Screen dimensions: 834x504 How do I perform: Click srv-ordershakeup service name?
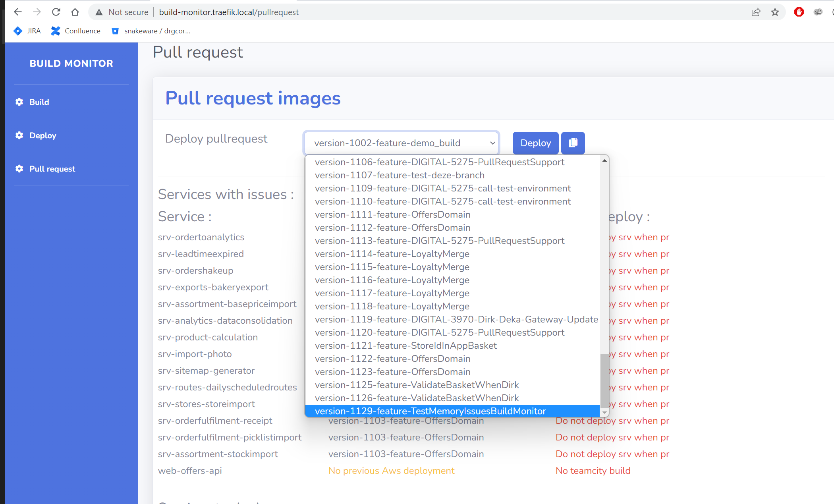click(x=196, y=270)
